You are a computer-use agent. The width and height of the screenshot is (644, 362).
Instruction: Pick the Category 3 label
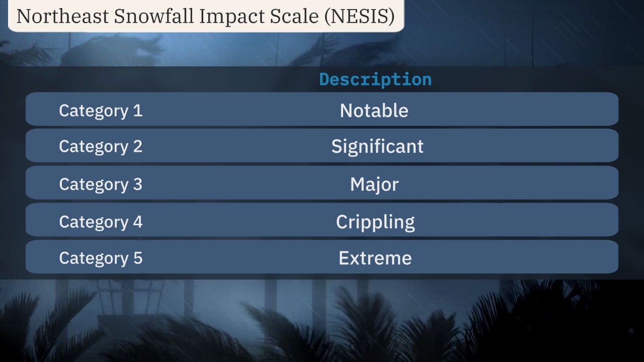pyautogui.click(x=101, y=184)
